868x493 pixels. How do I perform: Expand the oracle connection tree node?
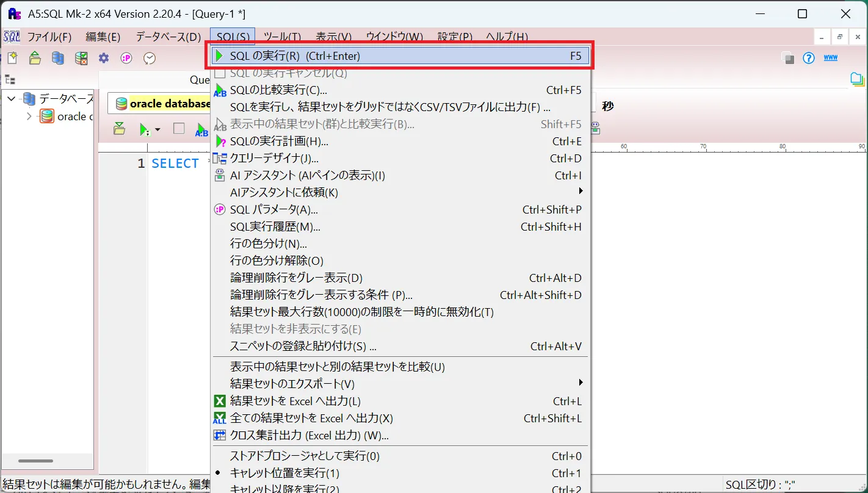[x=29, y=117]
